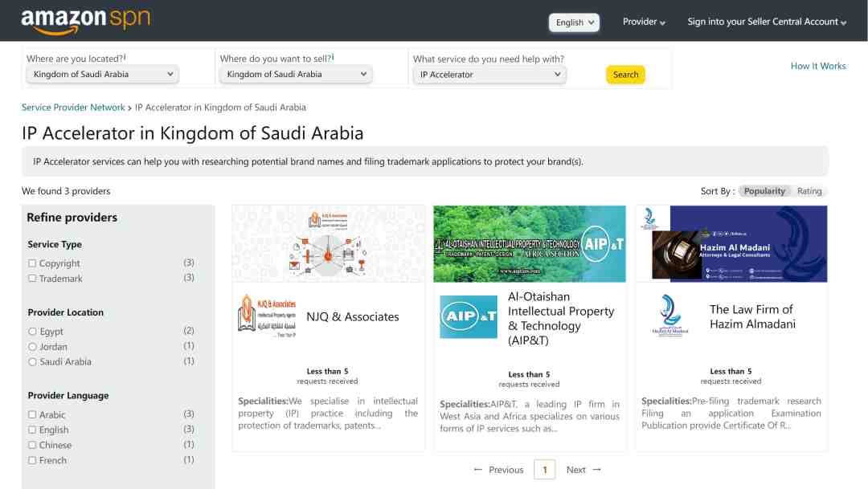
Task: Click the right arrow after Next
Action: pyautogui.click(x=596, y=470)
